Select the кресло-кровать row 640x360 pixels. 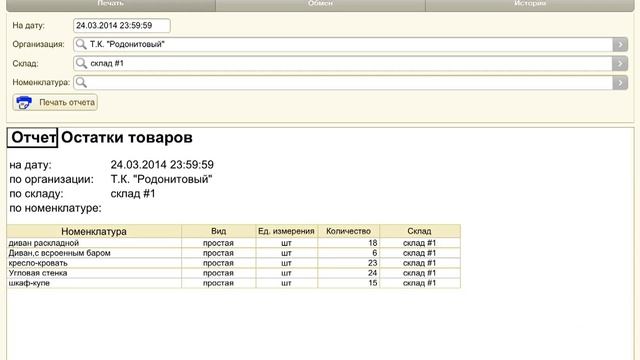(x=233, y=263)
